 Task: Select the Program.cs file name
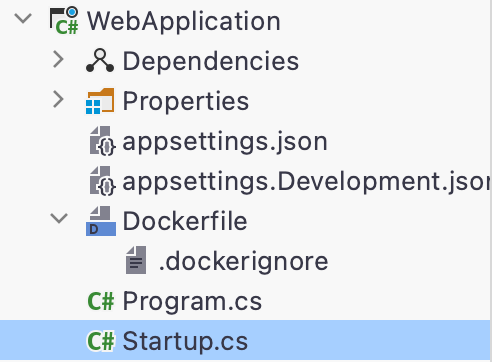tap(192, 302)
